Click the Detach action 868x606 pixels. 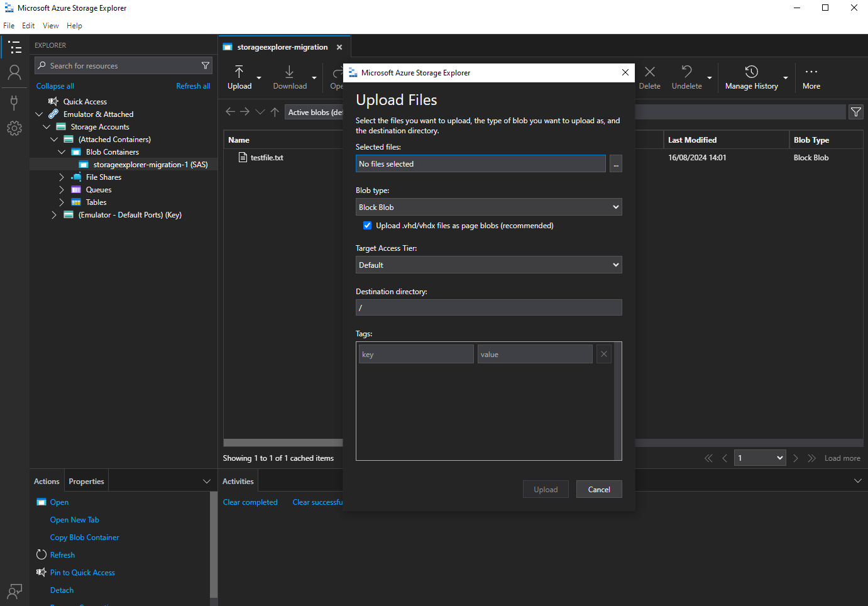62,590
